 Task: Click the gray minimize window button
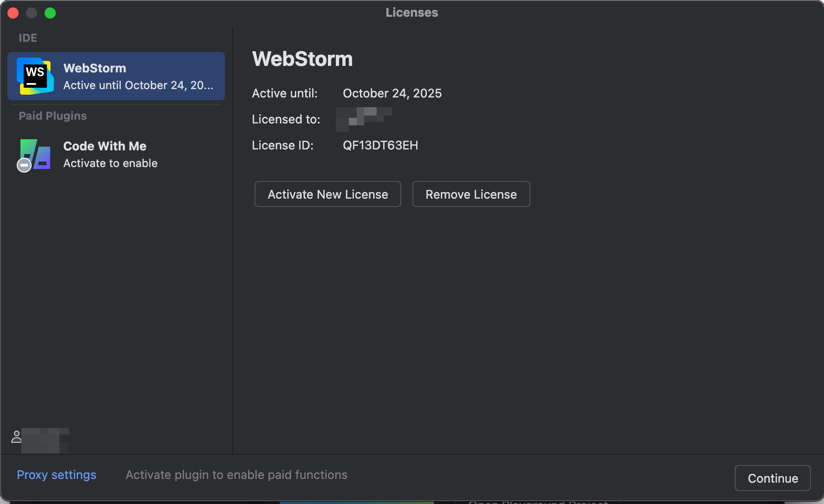coord(32,13)
